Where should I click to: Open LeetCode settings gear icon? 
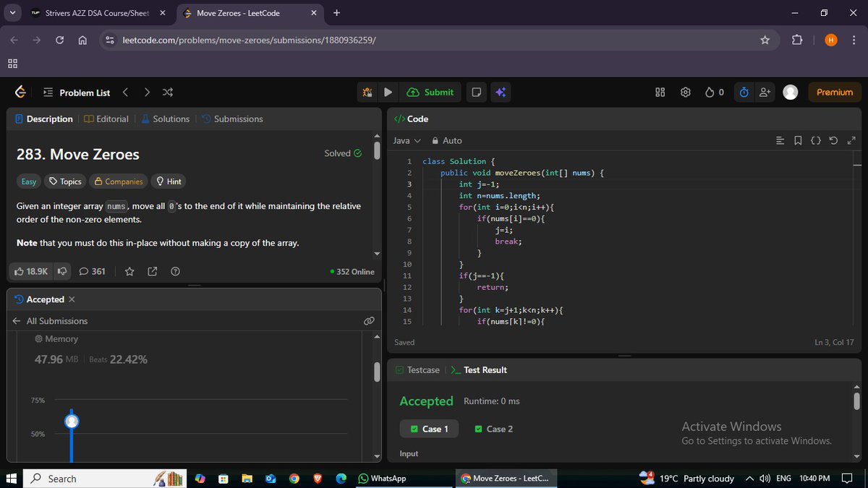(685, 92)
